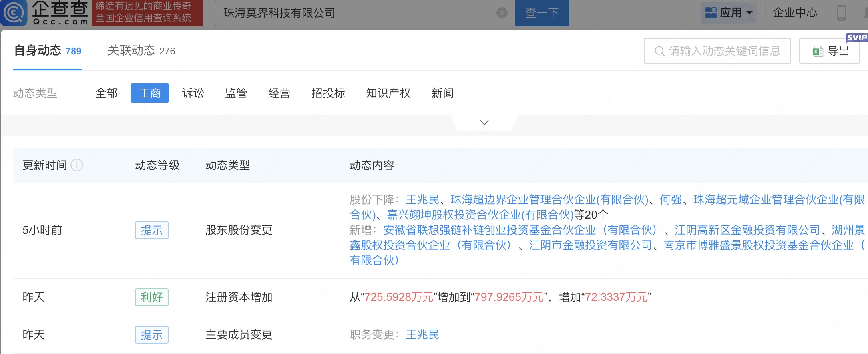Select the 新闻 dynamic type filter
The width and height of the screenshot is (868, 354).
(443, 93)
